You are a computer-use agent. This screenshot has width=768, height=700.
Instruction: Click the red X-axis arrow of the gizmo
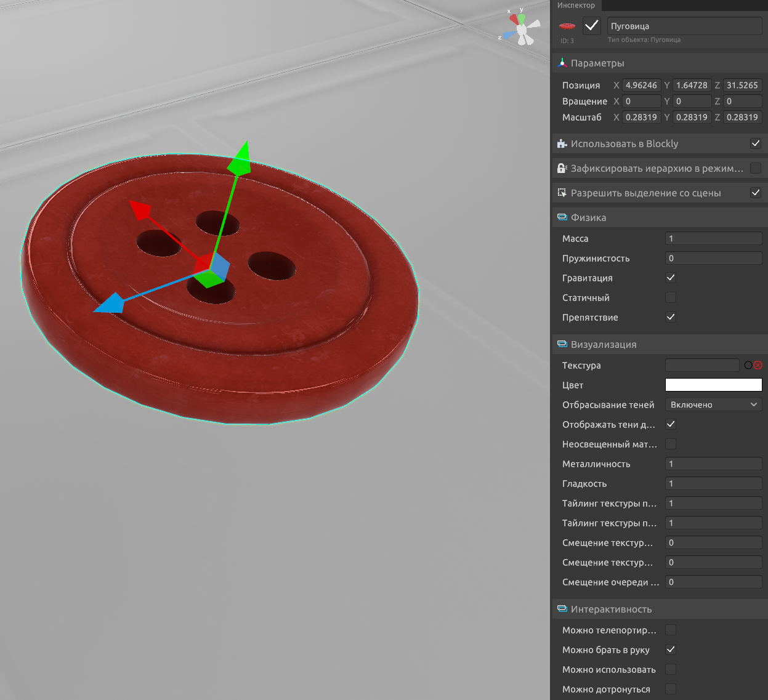click(x=140, y=210)
